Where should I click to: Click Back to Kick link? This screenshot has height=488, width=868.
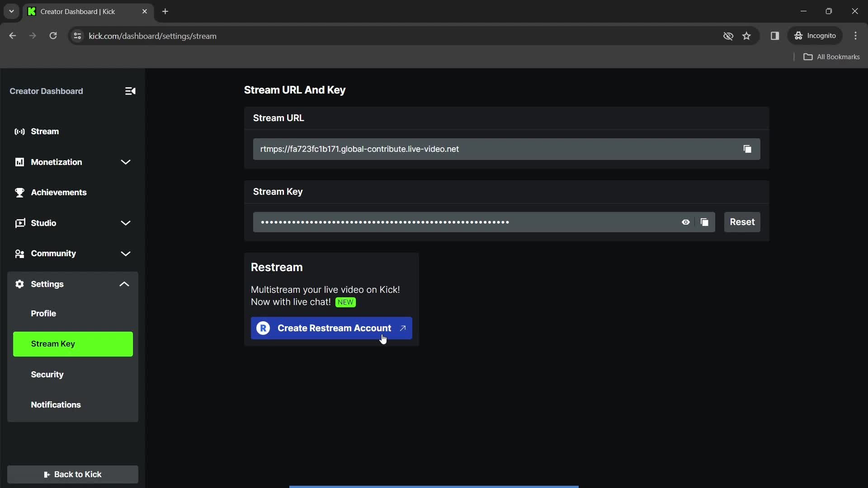[x=73, y=474]
